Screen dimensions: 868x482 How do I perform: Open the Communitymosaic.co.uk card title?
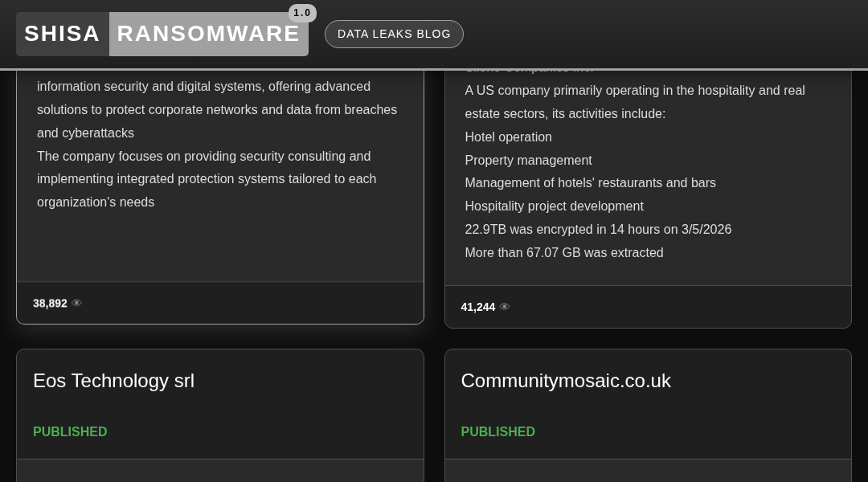click(x=566, y=381)
